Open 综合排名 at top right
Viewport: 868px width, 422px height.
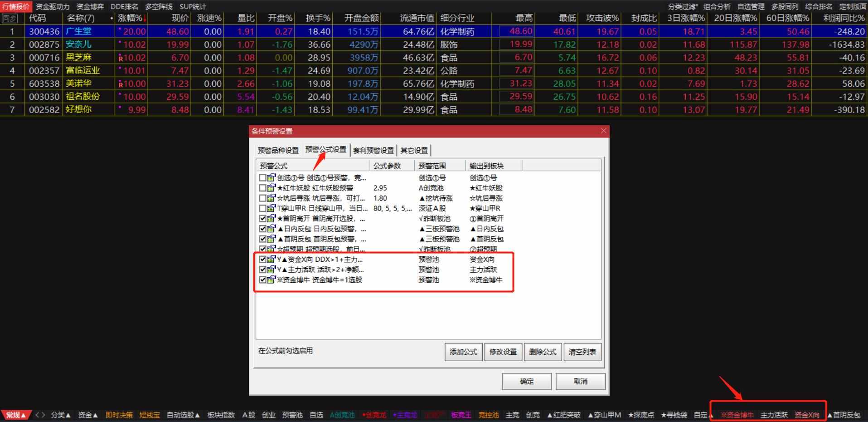pyautogui.click(x=819, y=6)
